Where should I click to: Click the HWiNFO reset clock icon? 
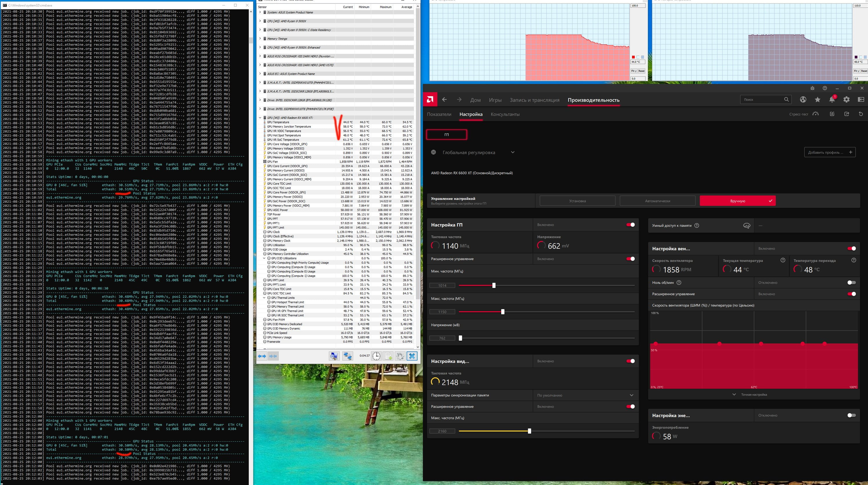click(x=376, y=356)
